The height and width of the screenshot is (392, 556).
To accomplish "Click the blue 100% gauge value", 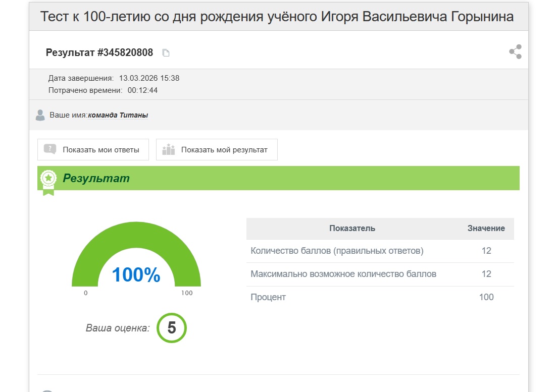I will (136, 275).
